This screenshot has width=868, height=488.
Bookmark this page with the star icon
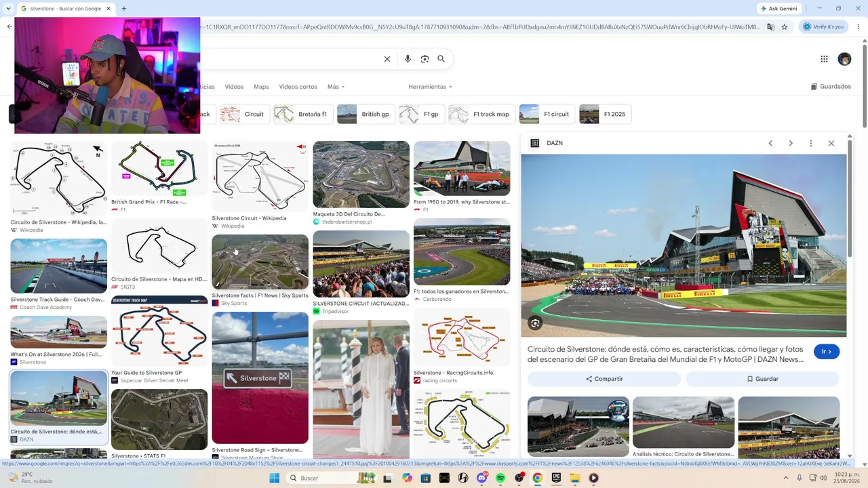785,27
